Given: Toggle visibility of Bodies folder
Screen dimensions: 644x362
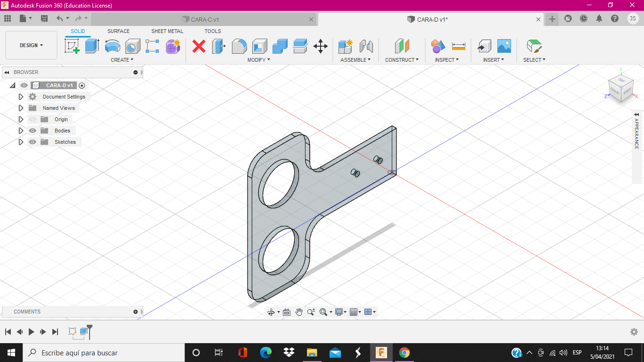Looking at the screenshot, I should click(33, 131).
